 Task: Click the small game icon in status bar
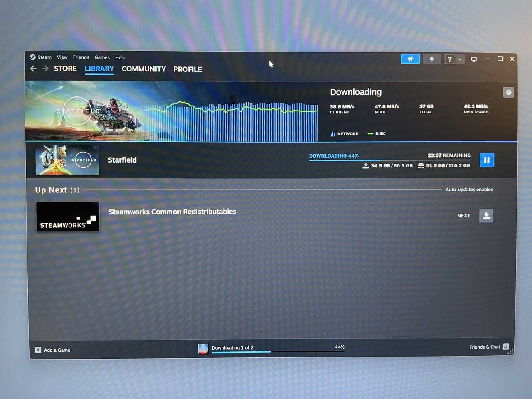(203, 349)
